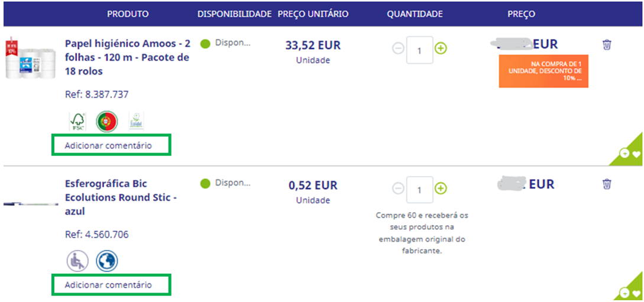Click the orange 10% discount banner
The width and height of the screenshot is (644, 302).
pyautogui.click(x=543, y=71)
